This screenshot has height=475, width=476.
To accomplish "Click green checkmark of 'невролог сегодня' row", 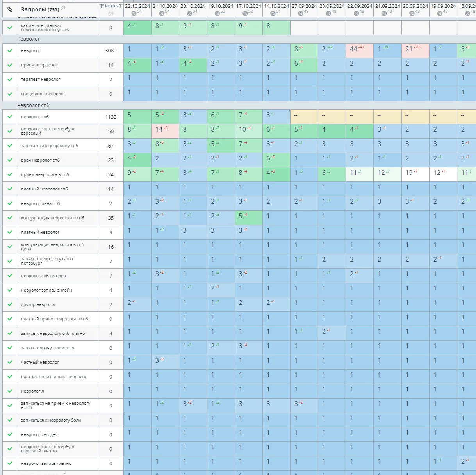I will tap(10, 434).
